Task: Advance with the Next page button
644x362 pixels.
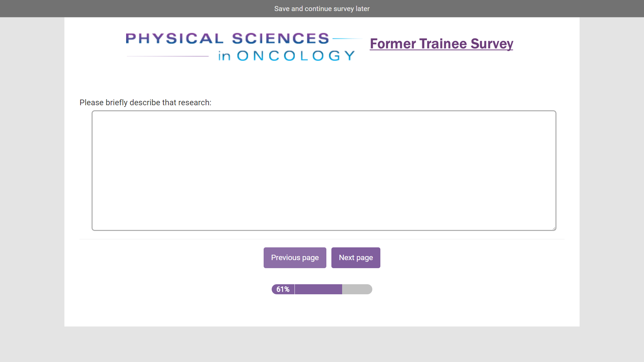Action: (x=356, y=258)
